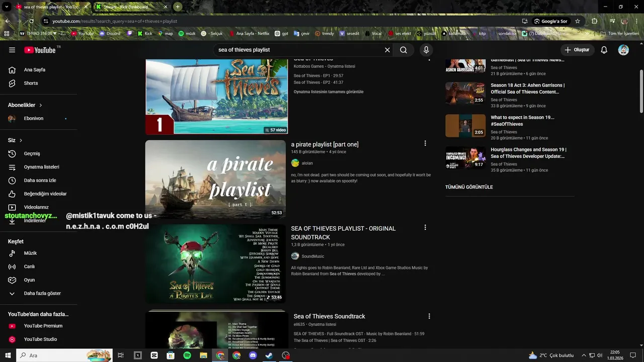Open Season 18 Act 3 Ashen Garrisons video
This screenshot has width=644, height=362.
[528, 88]
